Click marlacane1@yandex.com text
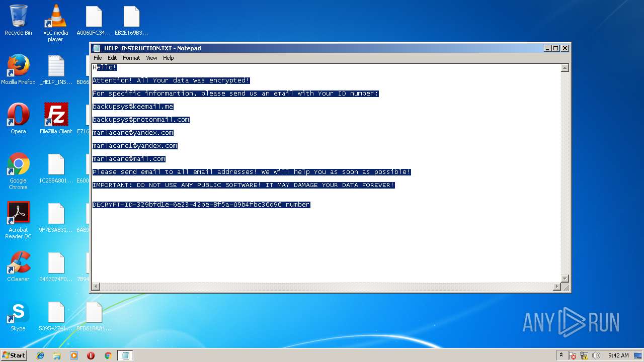 [135, 146]
